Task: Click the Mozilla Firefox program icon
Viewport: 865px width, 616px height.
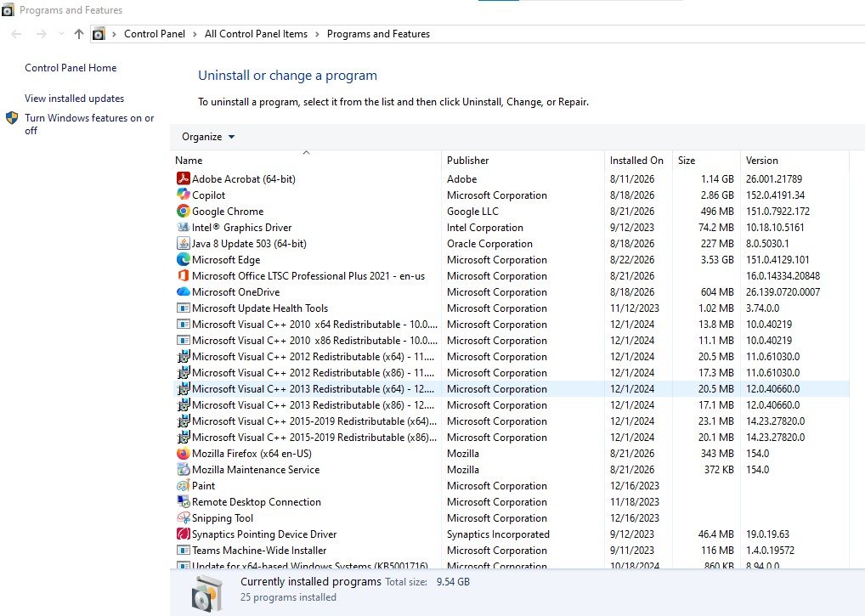Action: [184, 454]
